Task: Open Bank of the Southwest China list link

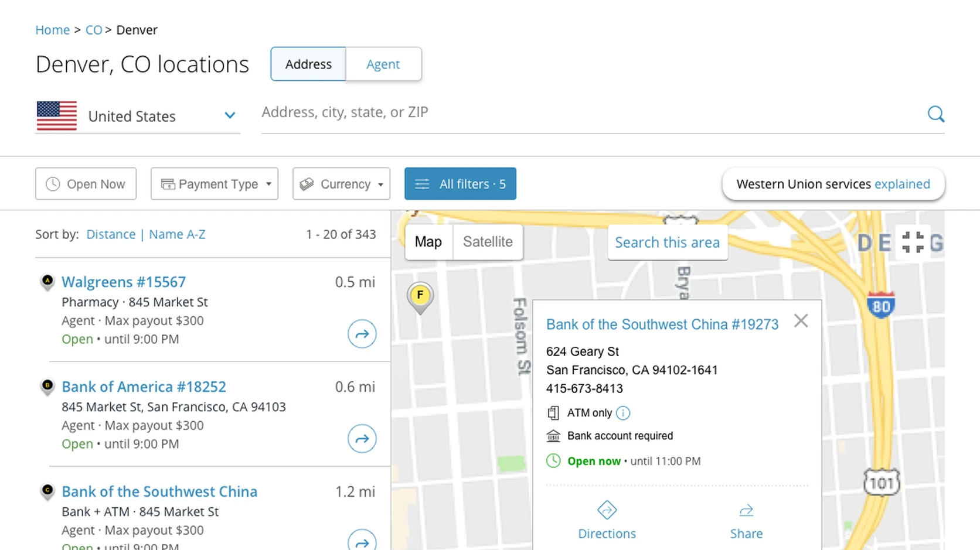Action: coord(159,491)
